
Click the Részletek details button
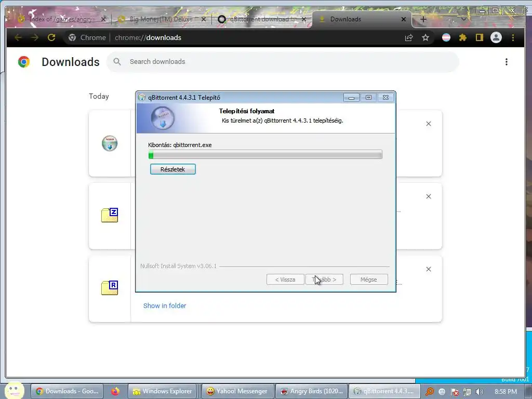pos(172,169)
